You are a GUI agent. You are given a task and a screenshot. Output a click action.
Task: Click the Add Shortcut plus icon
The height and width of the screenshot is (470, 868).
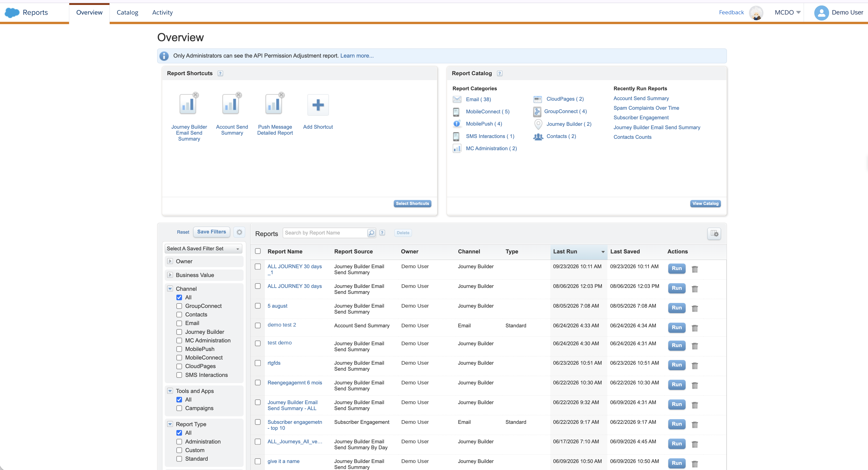pyautogui.click(x=318, y=105)
